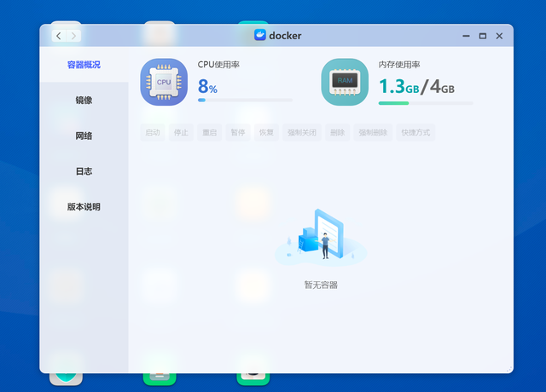Click the 停止 button
Screen dimensions: 546x392
(x=181, y=133)
